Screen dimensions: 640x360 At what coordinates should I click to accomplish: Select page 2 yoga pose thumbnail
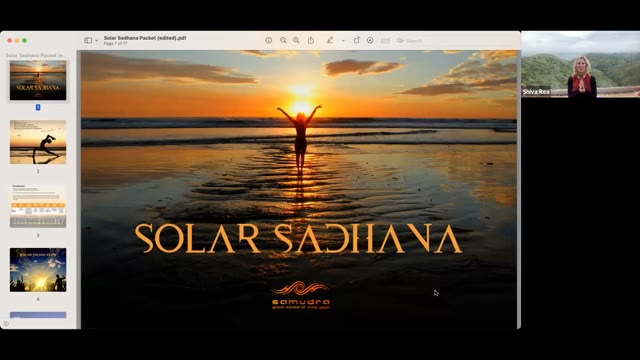click(x=38, y=142)
